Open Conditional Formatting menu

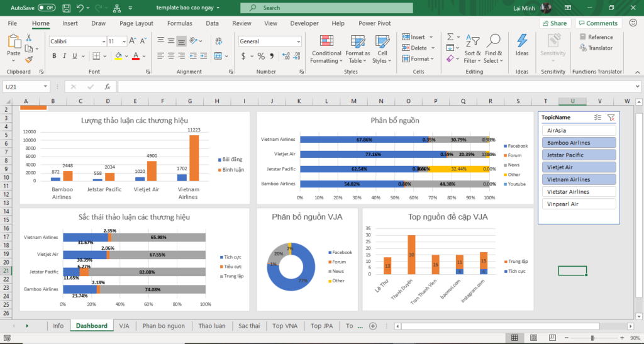coord(326,49)
